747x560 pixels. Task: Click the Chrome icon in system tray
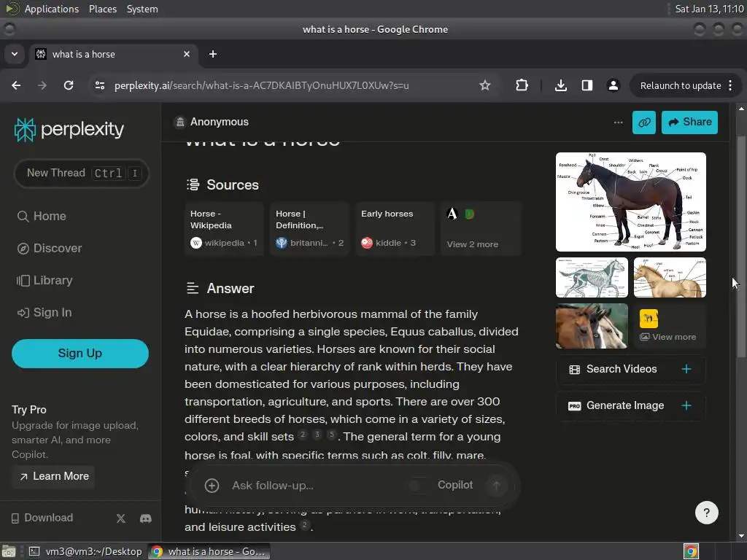pos(691,551)
